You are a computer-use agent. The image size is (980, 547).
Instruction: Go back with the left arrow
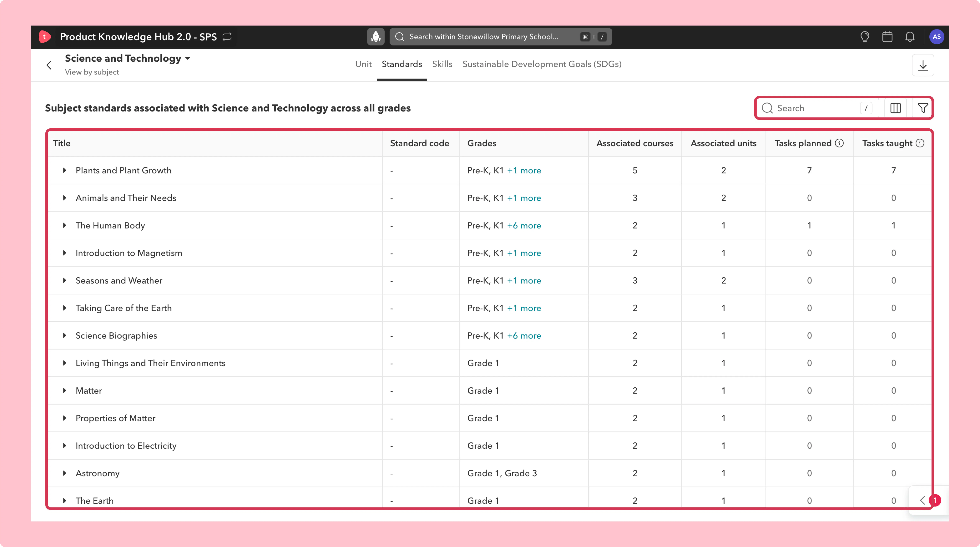[49, 65]
